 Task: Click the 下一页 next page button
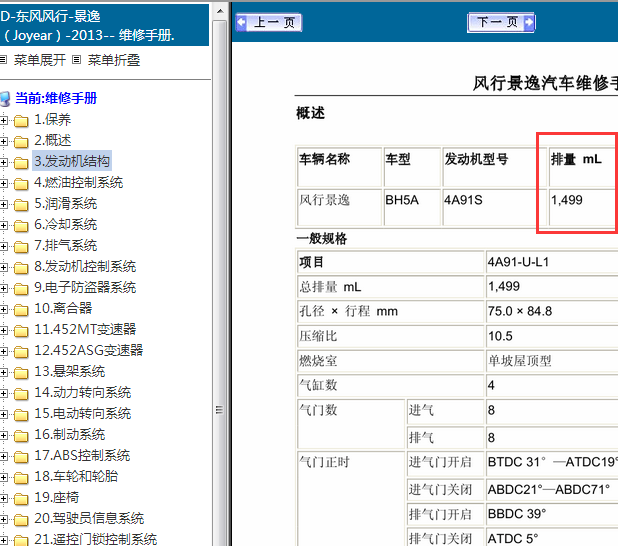[501, 22]
